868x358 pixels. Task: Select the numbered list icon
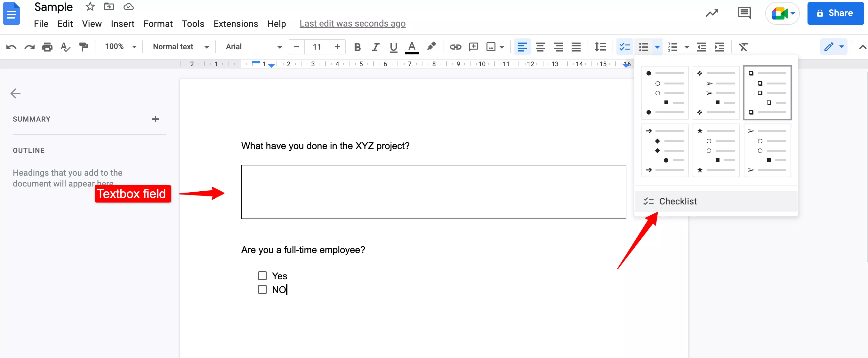tap(673, 46)
